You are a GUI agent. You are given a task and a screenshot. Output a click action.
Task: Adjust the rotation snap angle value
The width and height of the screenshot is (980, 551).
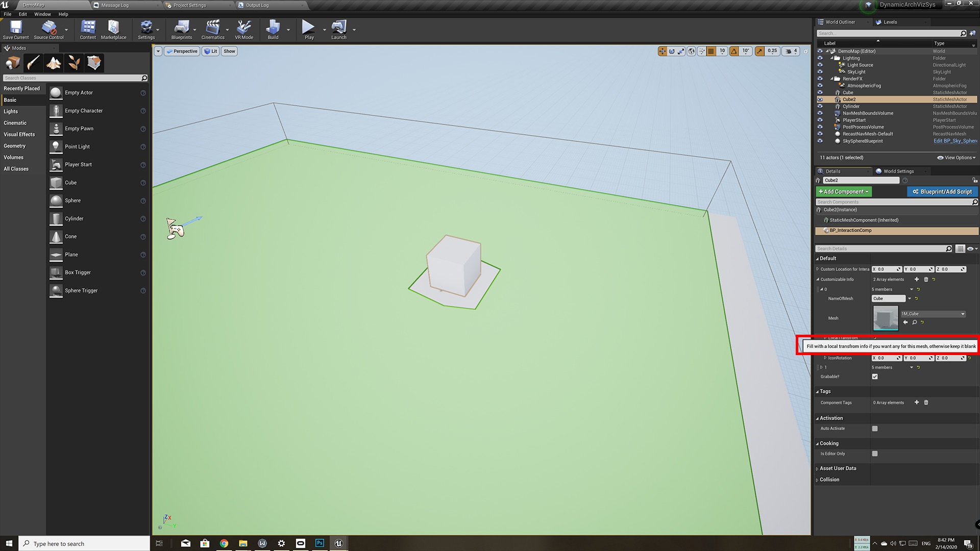coord(745,51)
